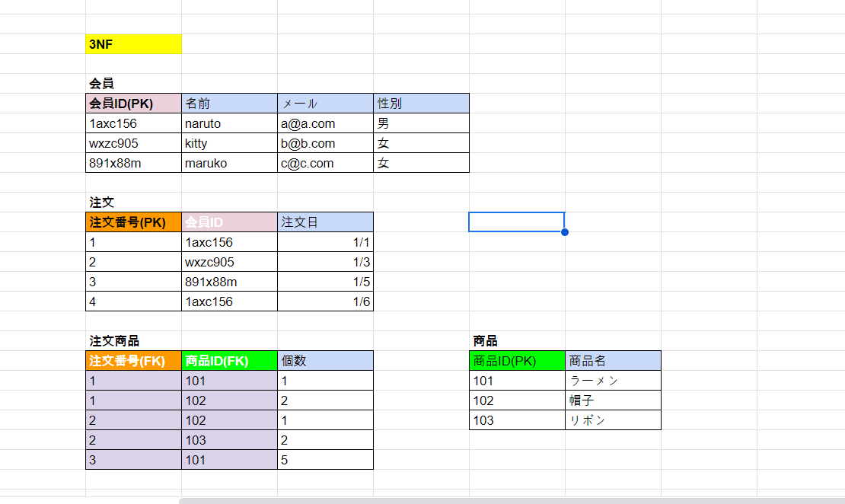Screen dimensions: 845x504
Task: Select the リボン product name cell
Action: (614, 420)
